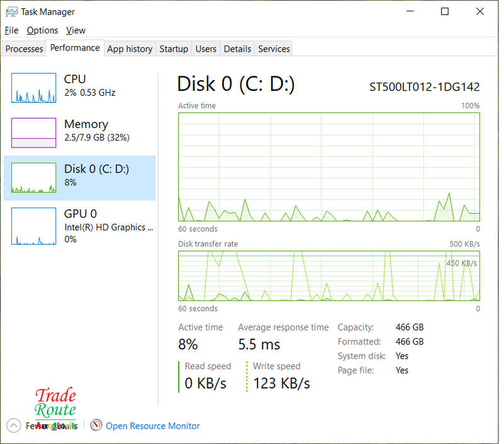The height and width of the screenshot is (444, 504).
Task: Click the Memory usage graph thumbnail
Action: click(33, 133)
